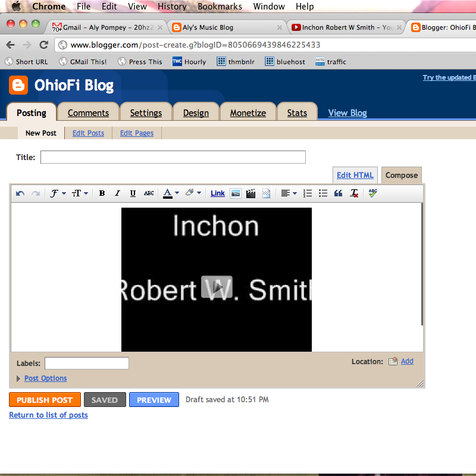476x476 pixels.
Task: Insert a video clapperboard icon
Action: tap(250, 193)
